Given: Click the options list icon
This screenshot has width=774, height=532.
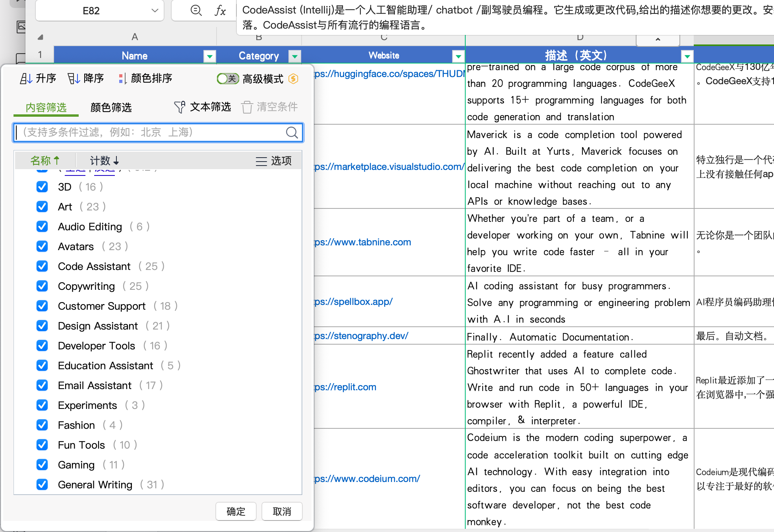Looking at the screenshot, I should tap(261, 161).
